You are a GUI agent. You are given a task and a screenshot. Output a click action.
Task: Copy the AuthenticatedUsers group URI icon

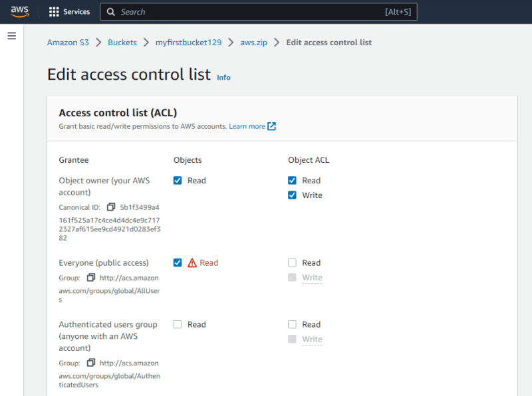pyautogui.click(x=92, y=363)
